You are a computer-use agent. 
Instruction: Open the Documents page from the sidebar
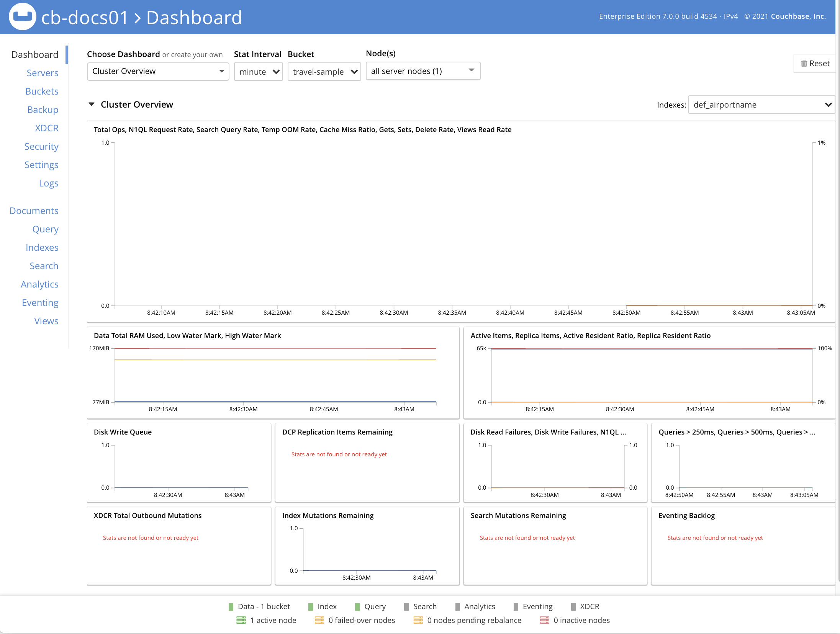pyautogui.click(x=34, y=211)
